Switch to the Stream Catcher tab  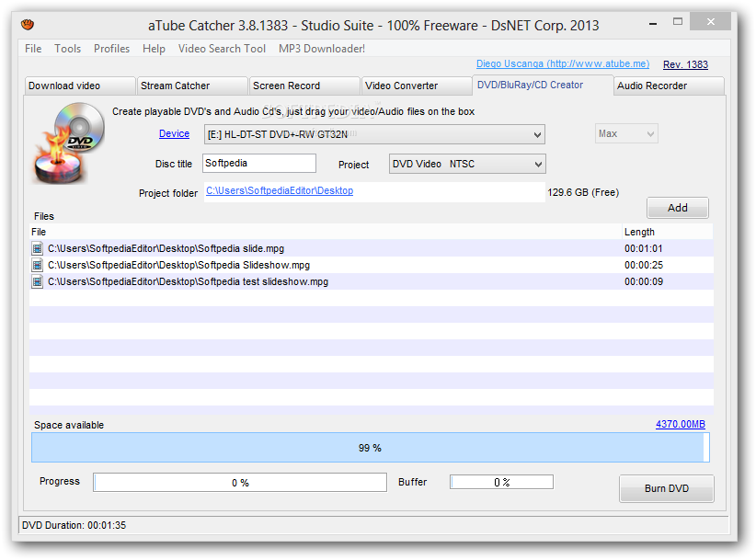click(192, 86)
